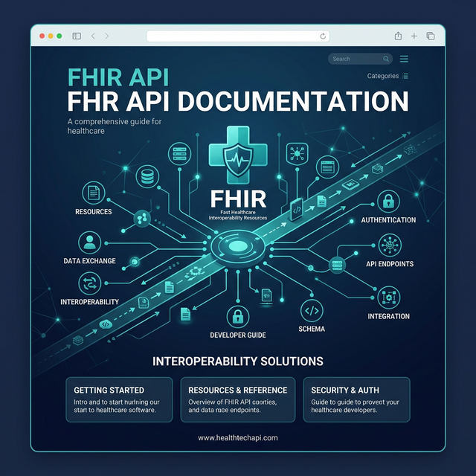Click the code tablet icon on the data lane
The height and width of the screenshot is (476, 476).
pyautogui.click(x=297, y=210)
